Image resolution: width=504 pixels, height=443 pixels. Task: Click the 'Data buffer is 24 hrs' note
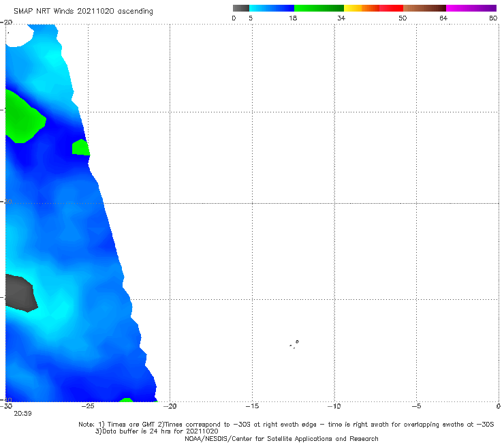157,431
